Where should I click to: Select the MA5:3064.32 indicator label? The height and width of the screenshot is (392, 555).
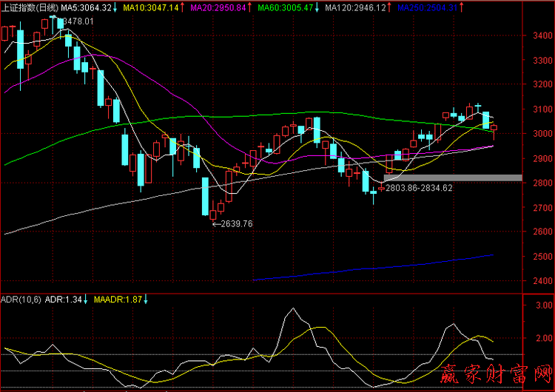coord(87,7)
